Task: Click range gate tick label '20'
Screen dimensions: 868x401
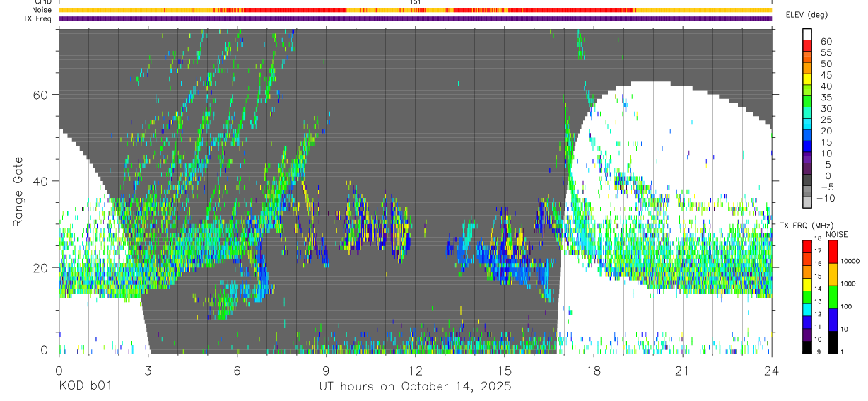Action: point(40,267)
